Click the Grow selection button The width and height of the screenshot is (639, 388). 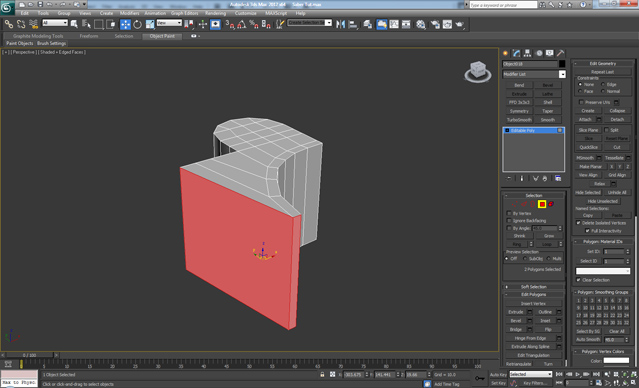click(x=549, y=236)
